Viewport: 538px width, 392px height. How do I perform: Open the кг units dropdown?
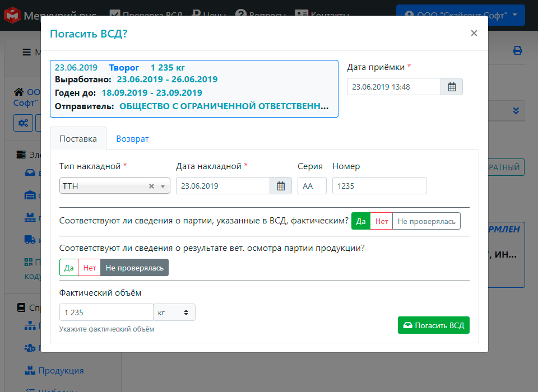174,312
